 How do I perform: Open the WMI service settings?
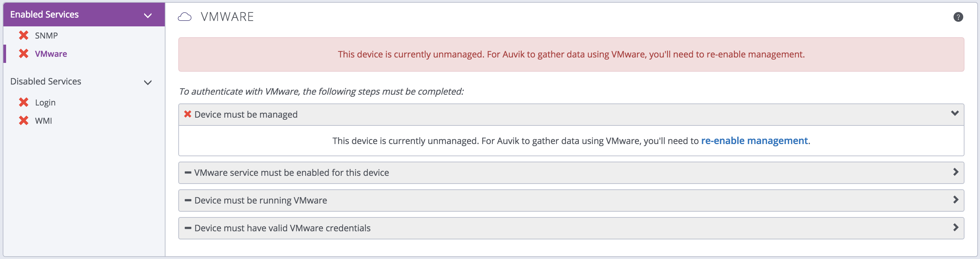click(x=43, y=121)
